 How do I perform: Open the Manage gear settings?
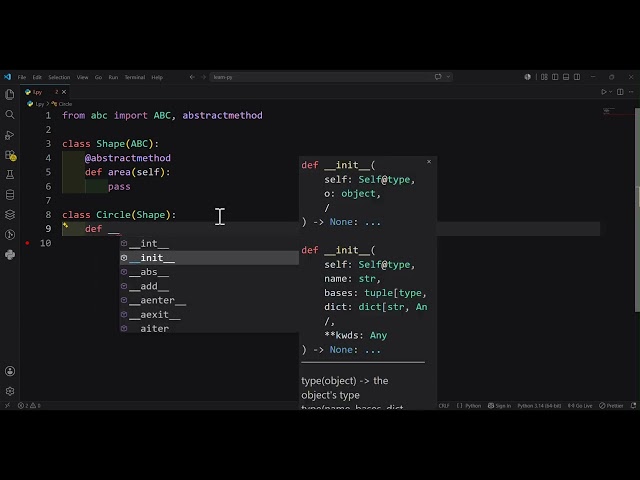click(x=10, y=391)
